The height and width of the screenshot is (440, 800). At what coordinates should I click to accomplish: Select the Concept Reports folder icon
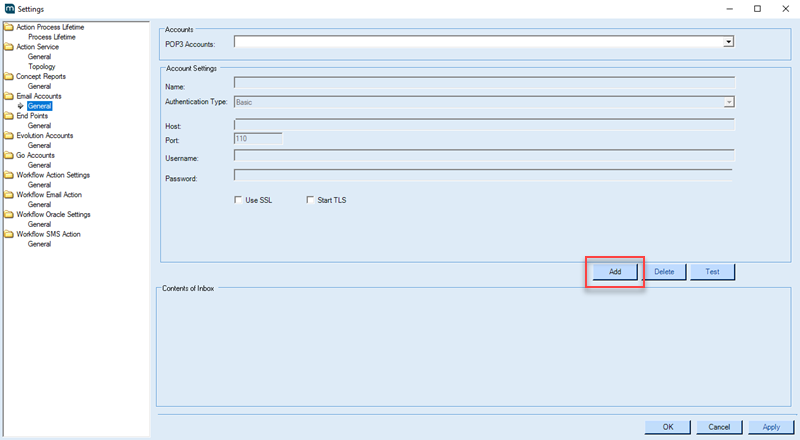[9, 76]
